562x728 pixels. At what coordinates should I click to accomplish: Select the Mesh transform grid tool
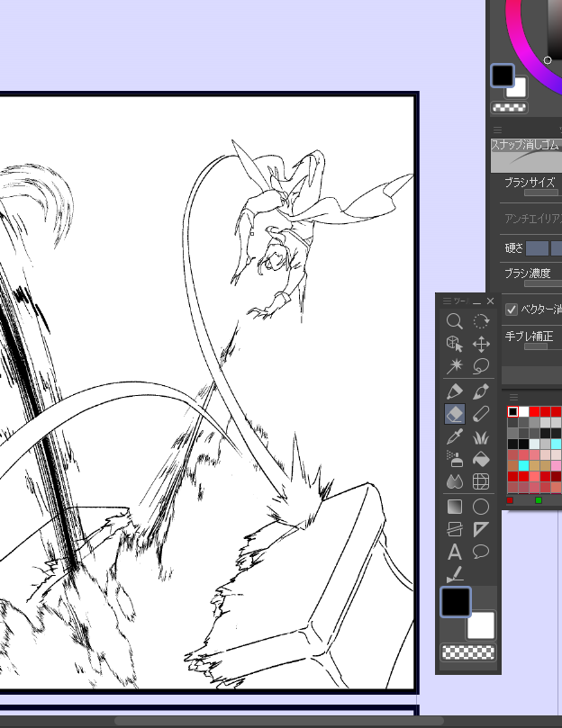click(481, 481)
